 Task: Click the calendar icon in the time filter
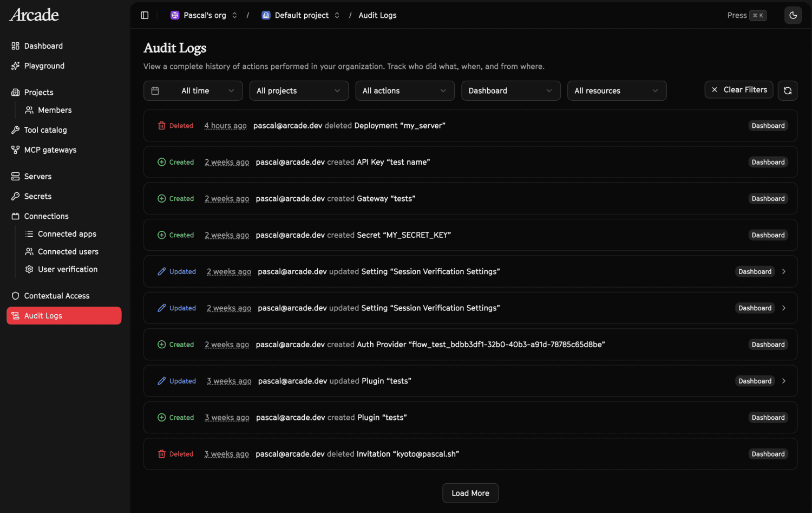pos(155,90)
